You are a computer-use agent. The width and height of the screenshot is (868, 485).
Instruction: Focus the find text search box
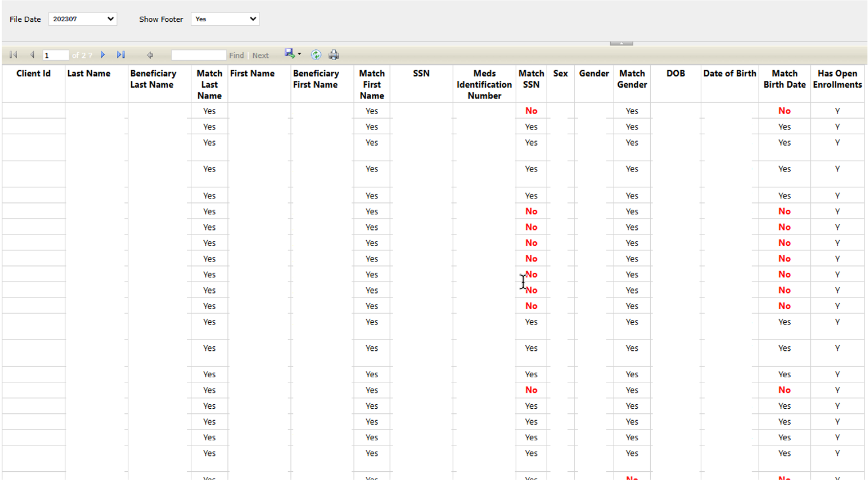point(198,56)
